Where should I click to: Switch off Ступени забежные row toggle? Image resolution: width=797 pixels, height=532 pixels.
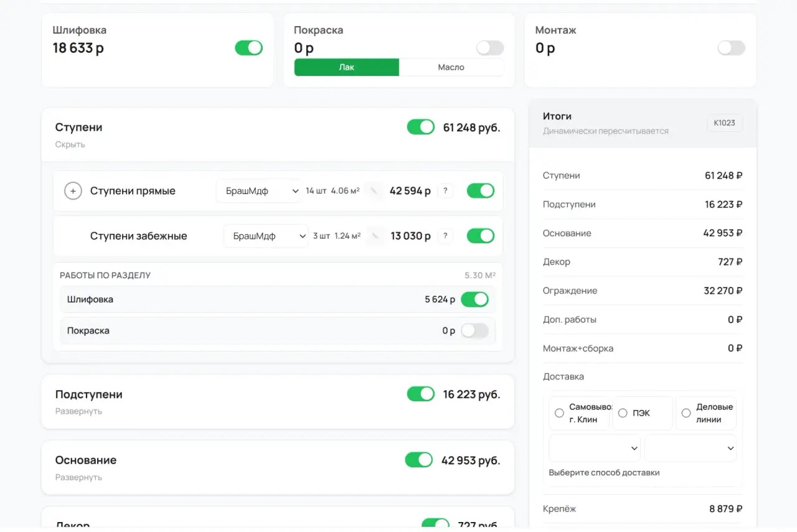tap(481, 236)
